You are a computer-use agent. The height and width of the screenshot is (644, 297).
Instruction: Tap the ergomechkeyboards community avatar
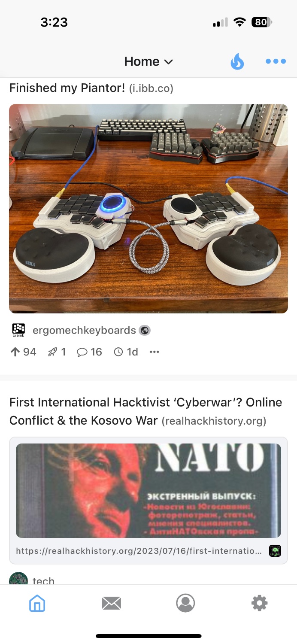click(x=18, y=330)
